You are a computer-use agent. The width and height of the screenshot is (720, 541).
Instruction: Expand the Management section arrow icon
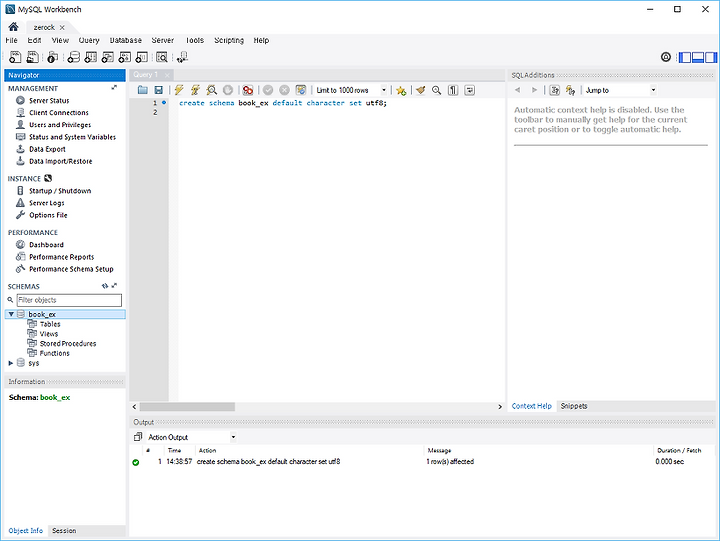click(114, 87)
